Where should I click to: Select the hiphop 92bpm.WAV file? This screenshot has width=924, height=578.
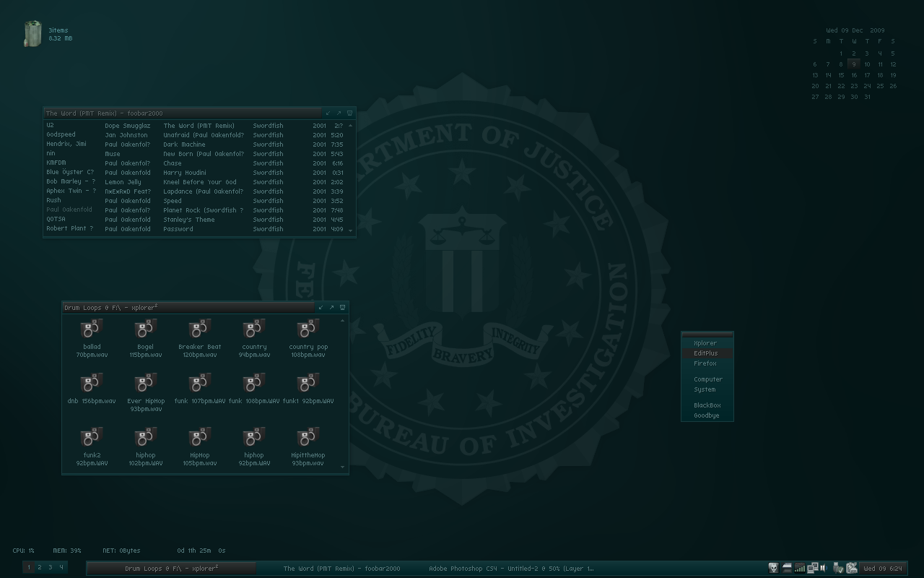(x=254, y=447)
